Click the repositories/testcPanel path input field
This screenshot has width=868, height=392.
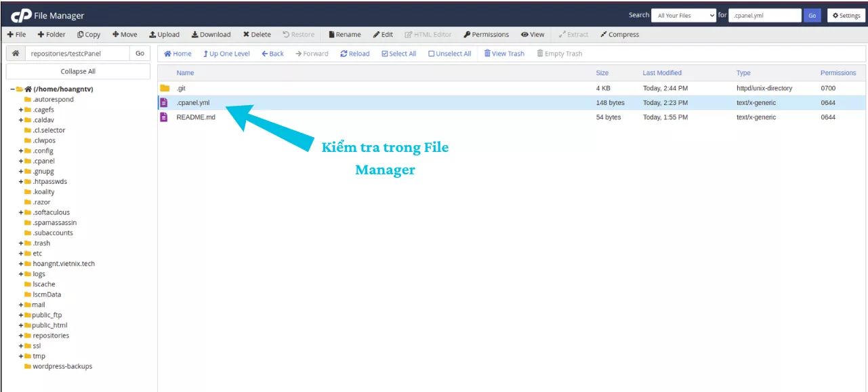(x=77, y=54)
